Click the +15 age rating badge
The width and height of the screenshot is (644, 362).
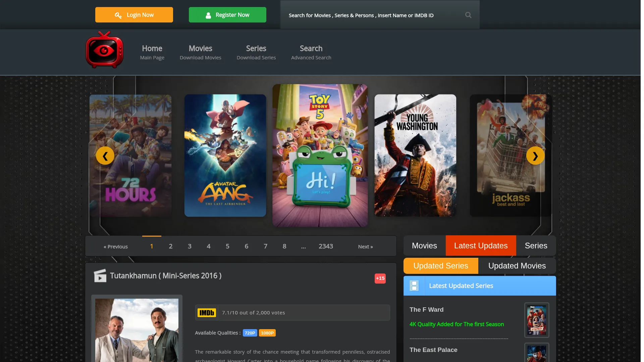[x=380, y=278]
